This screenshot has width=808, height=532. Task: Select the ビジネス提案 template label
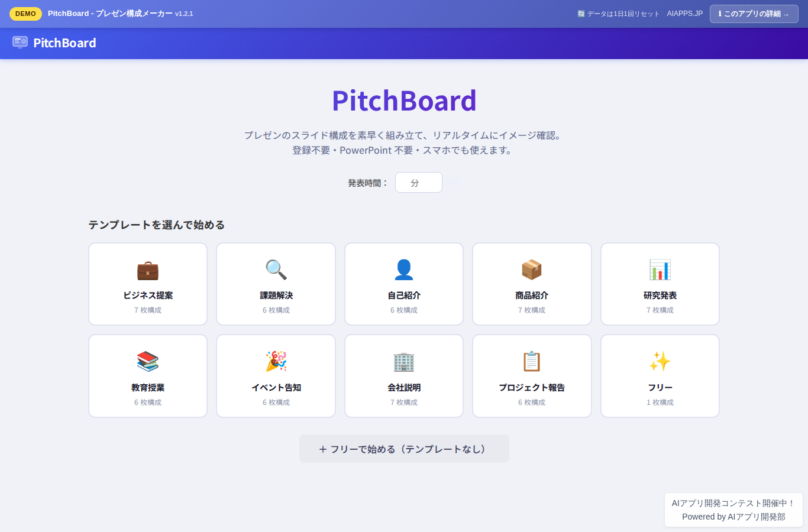coord(148,296)
